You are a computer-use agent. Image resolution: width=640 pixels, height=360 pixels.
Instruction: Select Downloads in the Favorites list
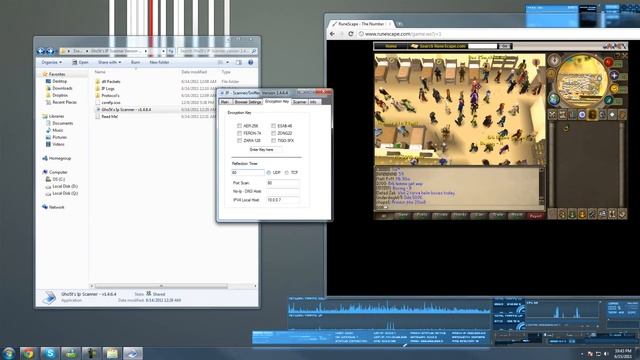[62, 88]
